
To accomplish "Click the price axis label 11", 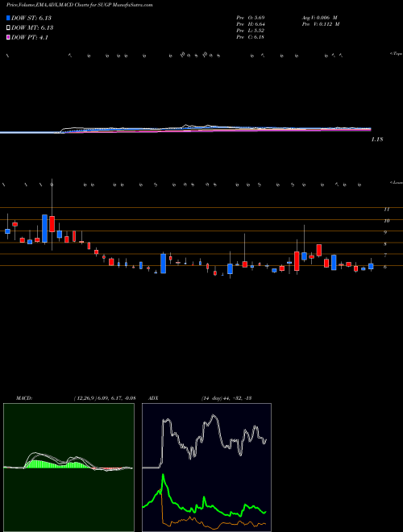I will pyautogui.click(x=386, y=210).
